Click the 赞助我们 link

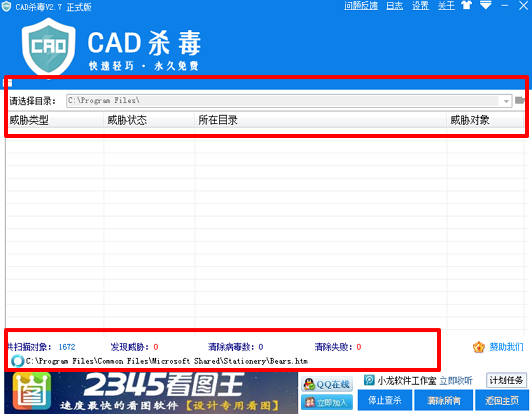click(x=506, y=347)
